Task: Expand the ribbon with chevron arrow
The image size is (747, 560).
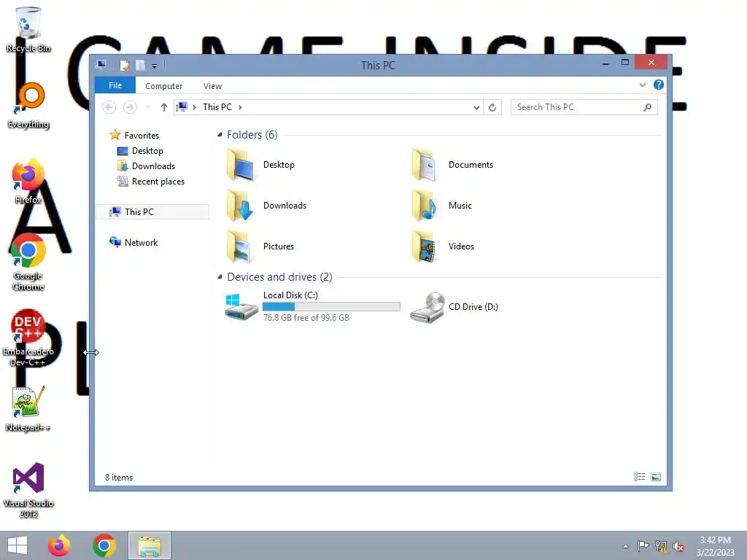Action: (642, 85)
